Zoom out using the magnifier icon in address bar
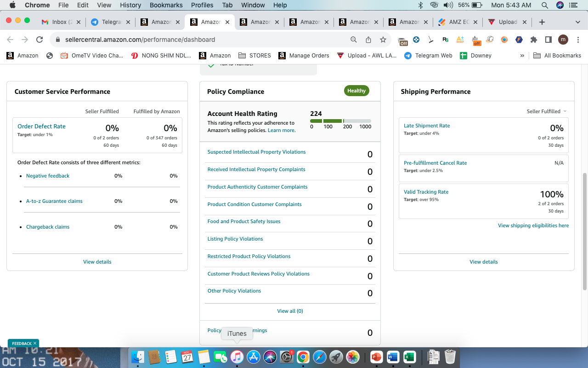588x368 pixels. pyautogui.click(x=354, y=40)
